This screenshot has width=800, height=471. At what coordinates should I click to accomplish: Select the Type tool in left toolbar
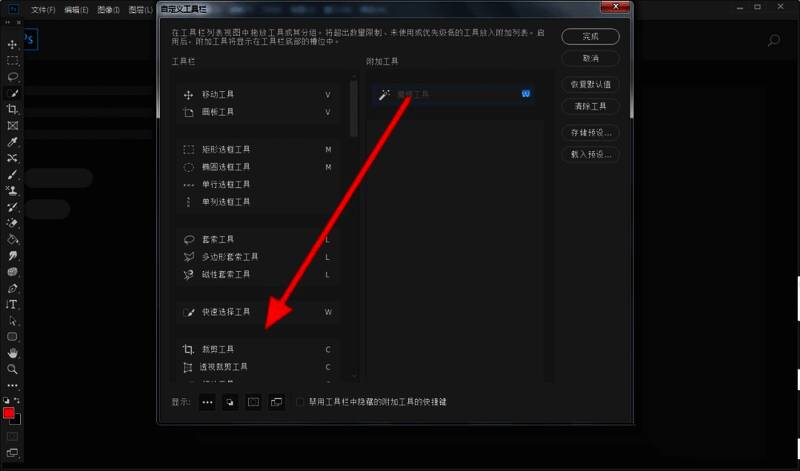[12, 304]
